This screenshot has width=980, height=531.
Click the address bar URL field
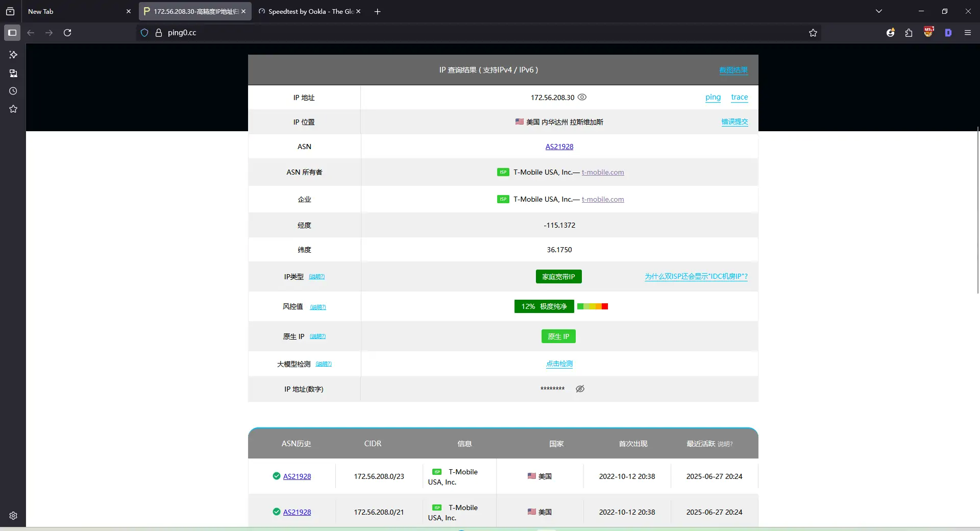tap(480, 33)
